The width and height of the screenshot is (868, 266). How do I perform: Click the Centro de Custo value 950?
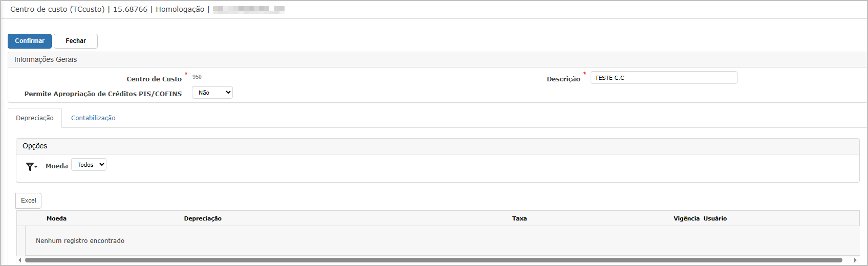click(197, 77)
